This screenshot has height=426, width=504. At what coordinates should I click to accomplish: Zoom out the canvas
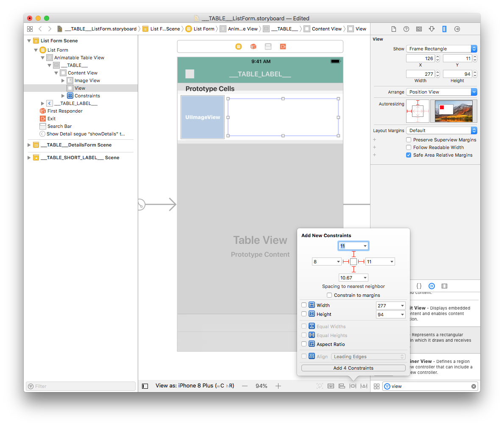[x=245, y=386]
